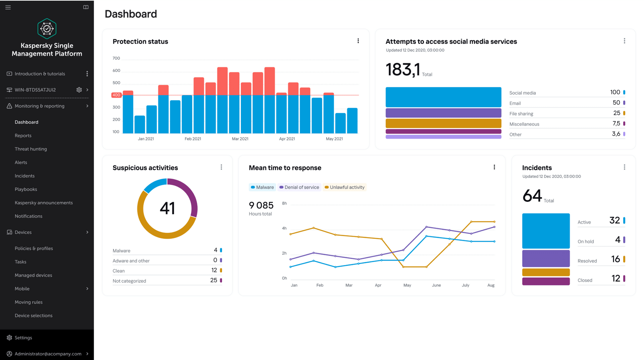Open the gear icon beside WIN-BTDS5ATJUI2
This screenshot has width=644, height=360.
point(79,90)
